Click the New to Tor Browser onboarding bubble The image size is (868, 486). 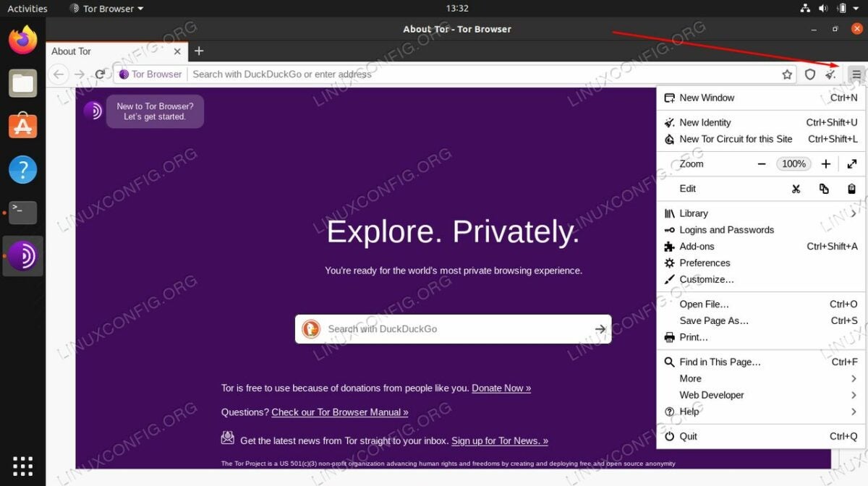pos(155,111)
